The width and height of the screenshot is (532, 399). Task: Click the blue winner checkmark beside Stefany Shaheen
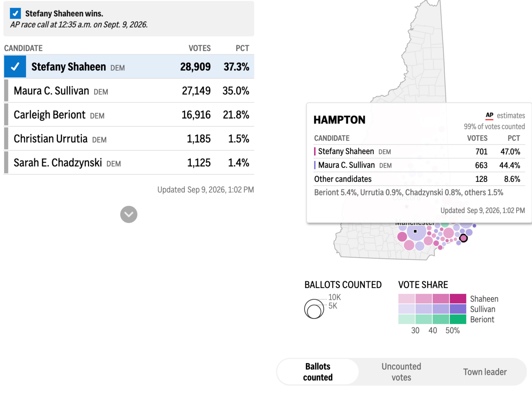[x=15, y=66]
